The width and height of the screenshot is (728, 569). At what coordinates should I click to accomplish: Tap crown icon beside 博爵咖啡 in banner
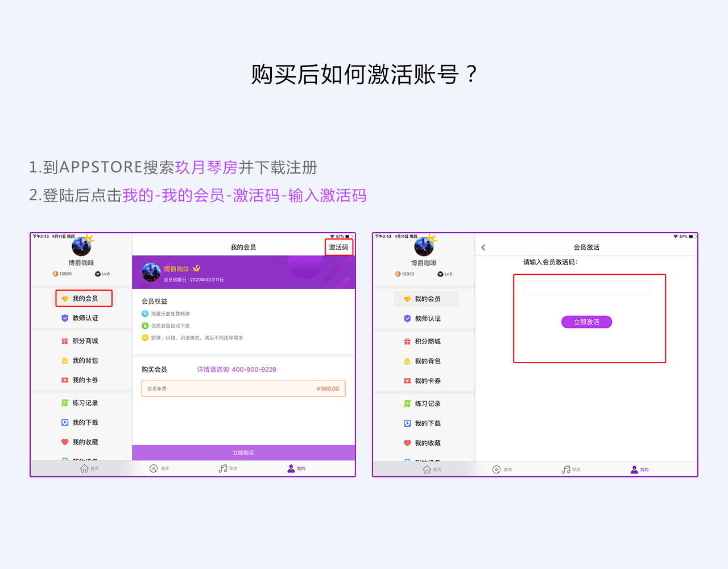196,268
